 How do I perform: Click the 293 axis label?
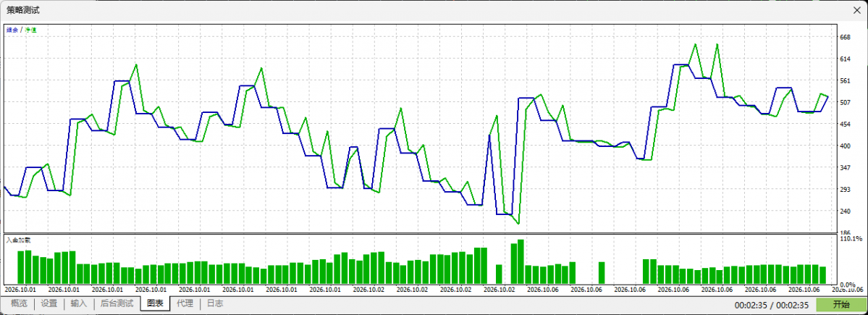tap(846, 189)
